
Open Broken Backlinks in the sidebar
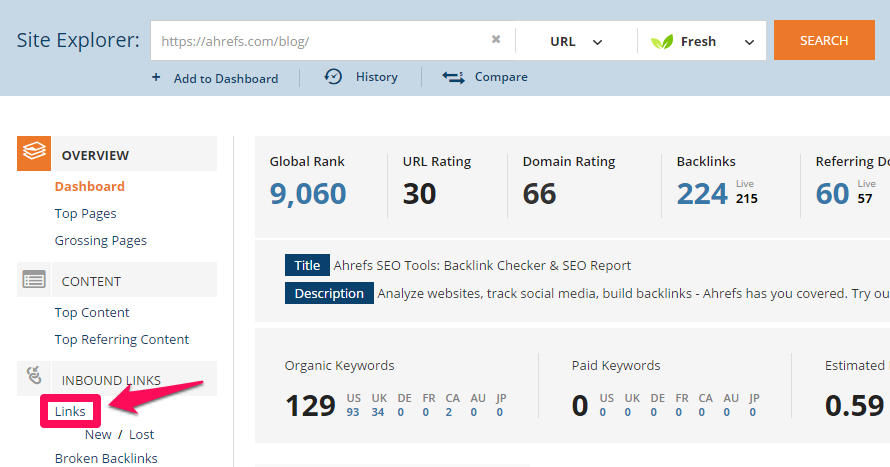click(x=106, y=458)
